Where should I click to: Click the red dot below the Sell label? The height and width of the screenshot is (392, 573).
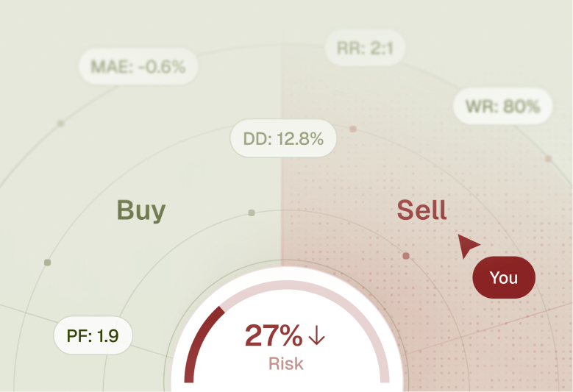(x=406, y=256)
